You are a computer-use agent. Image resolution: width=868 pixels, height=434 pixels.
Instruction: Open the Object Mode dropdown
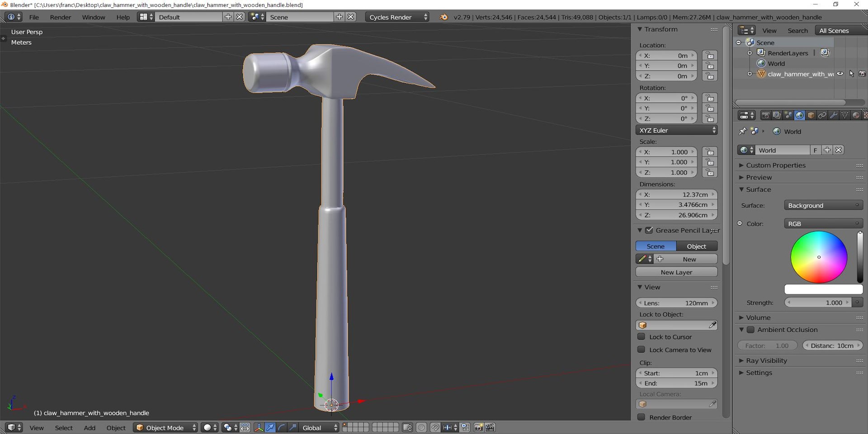click(x=165, y=427)
